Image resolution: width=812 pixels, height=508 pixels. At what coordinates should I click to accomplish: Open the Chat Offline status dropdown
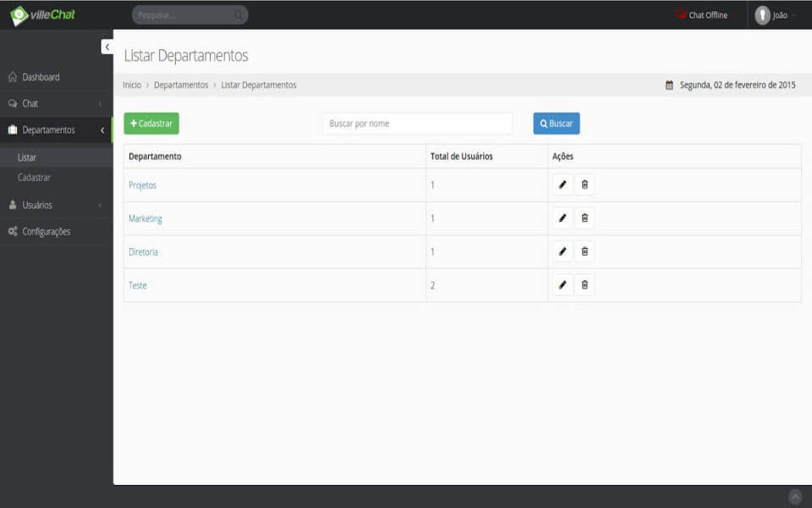(x=706, y=15)
